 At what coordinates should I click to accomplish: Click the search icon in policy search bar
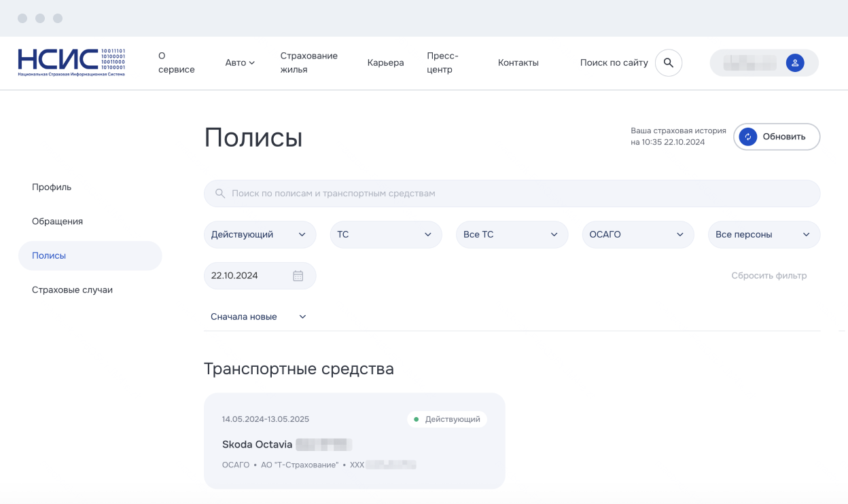[x=219, y=194]
